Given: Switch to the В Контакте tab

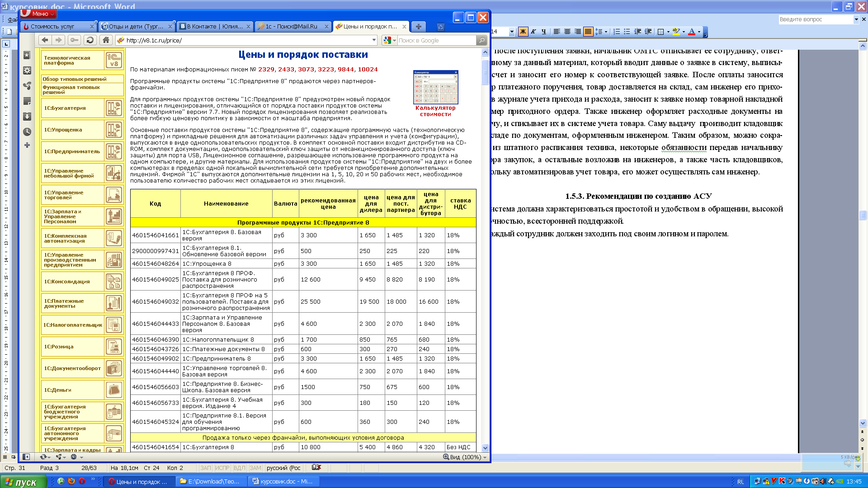Looking at the screenshot, I should click(215, 27).
